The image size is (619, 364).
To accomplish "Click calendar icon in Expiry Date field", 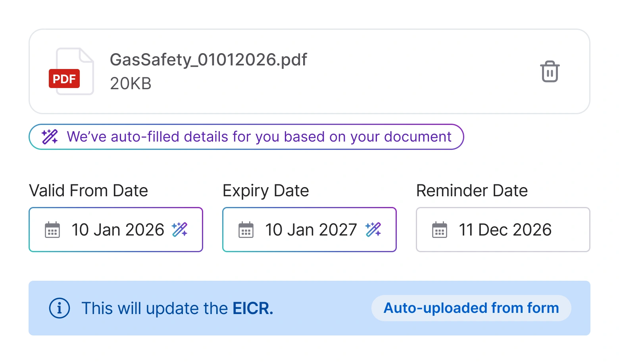I will pos(246,230).
